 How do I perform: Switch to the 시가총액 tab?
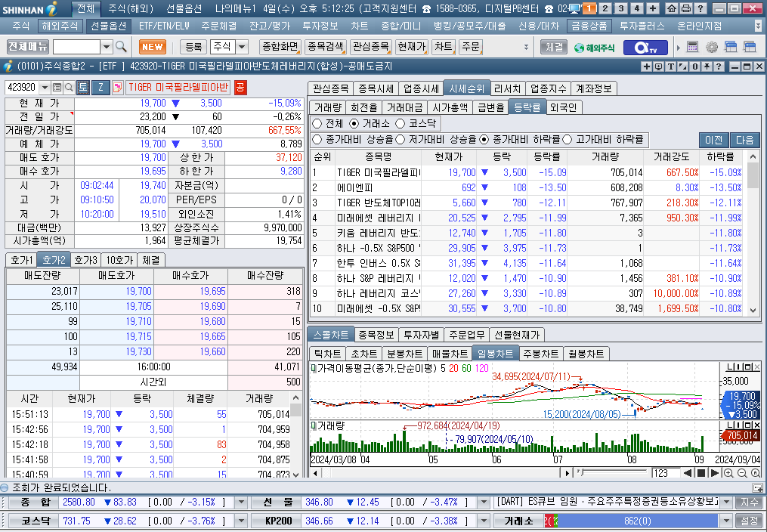pyautogui.click(x=450, y=107)
